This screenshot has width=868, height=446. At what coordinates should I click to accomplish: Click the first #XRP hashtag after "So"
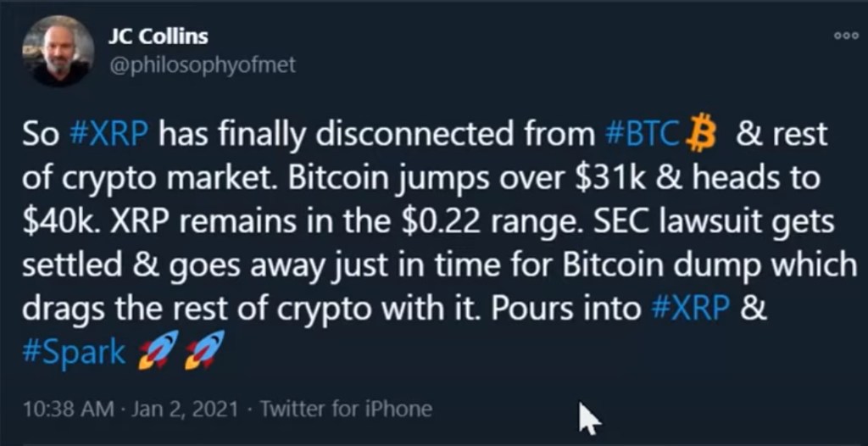(108, 136)
